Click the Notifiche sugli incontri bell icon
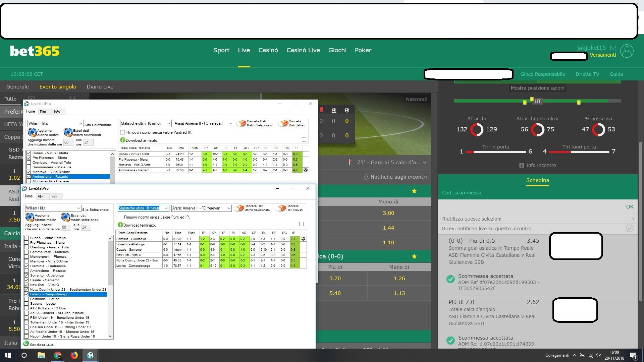This screenshot has height=362, width=644. [366, 177]
